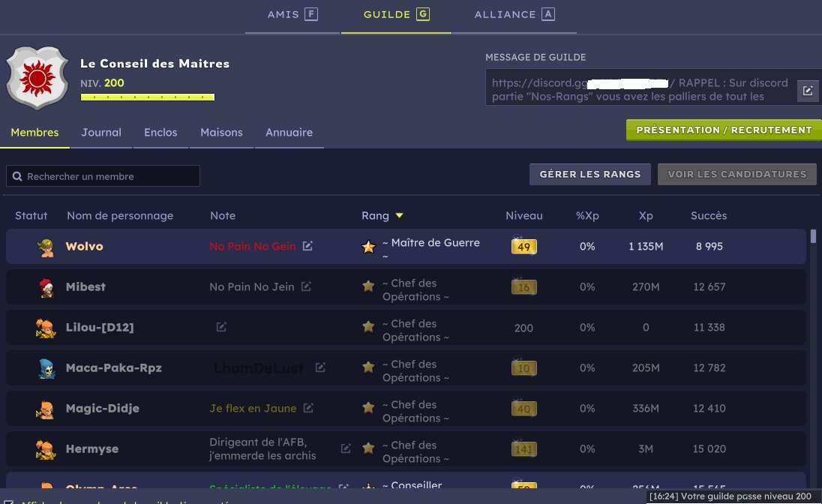Viewport: 822px width, 504px height.
Task: Click Maca-Paka-Rpz's character avatar
Action: pos(46,369)
